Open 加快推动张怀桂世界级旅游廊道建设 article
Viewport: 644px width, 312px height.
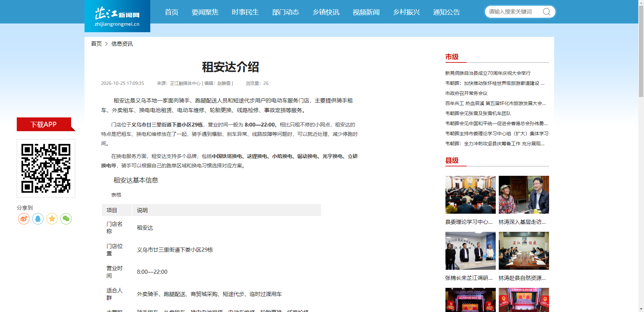pos(495,83)
